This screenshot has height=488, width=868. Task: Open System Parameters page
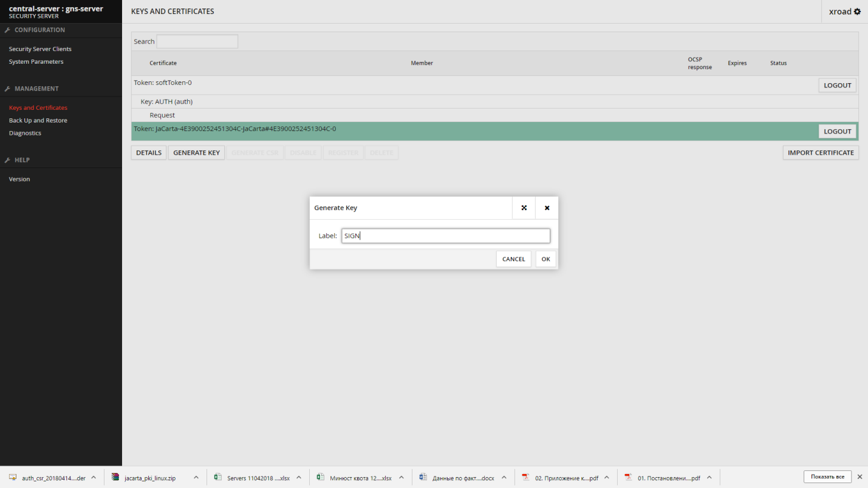point(36,62)
